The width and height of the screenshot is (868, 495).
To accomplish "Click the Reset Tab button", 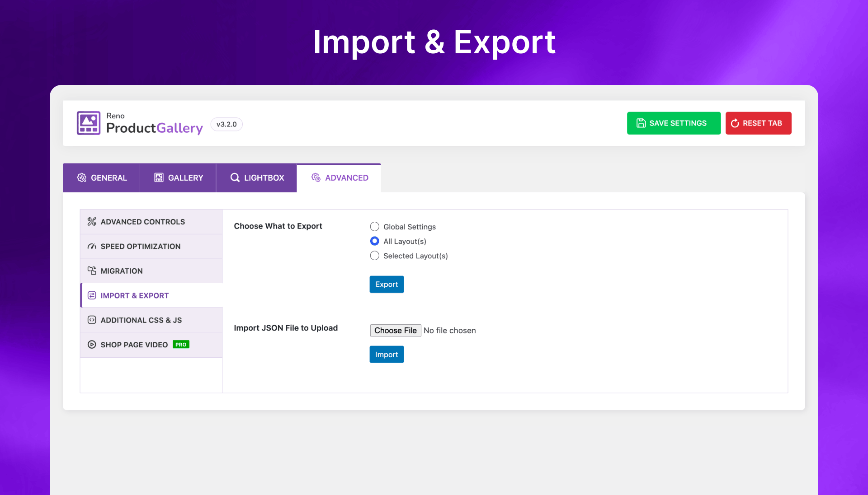I will [x=758, y=123].
